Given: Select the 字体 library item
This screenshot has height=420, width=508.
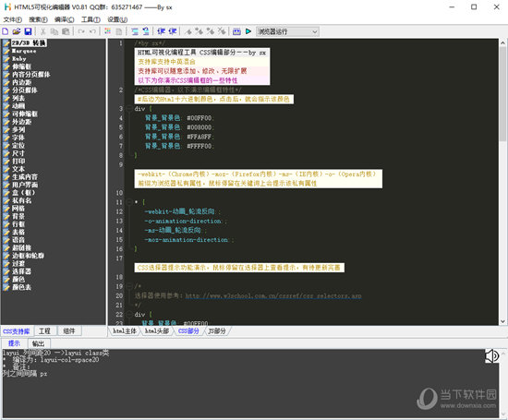Looking at the screenshot, I should (x=18, y=138).
